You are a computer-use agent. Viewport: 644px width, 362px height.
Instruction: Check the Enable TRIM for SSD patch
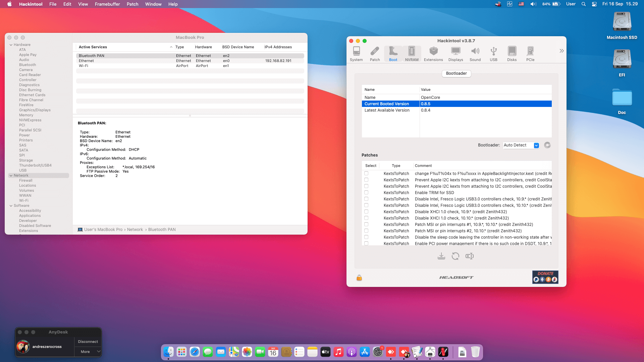[x=366, y=192]
